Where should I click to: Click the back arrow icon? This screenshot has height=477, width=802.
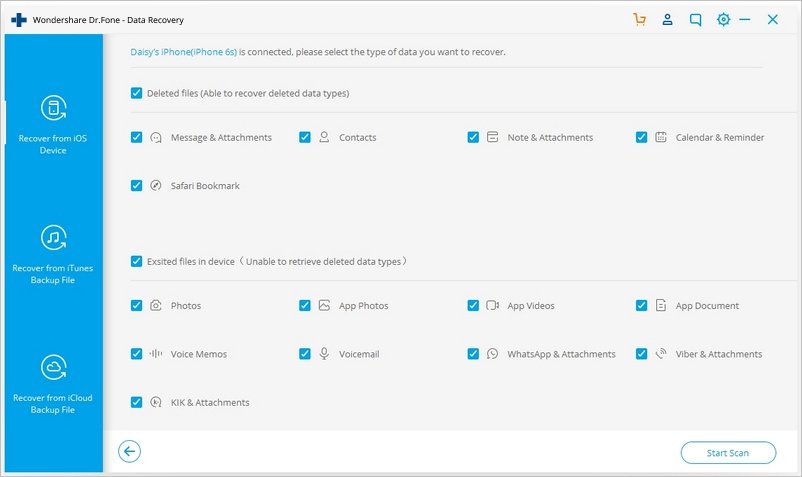(129, 452)
